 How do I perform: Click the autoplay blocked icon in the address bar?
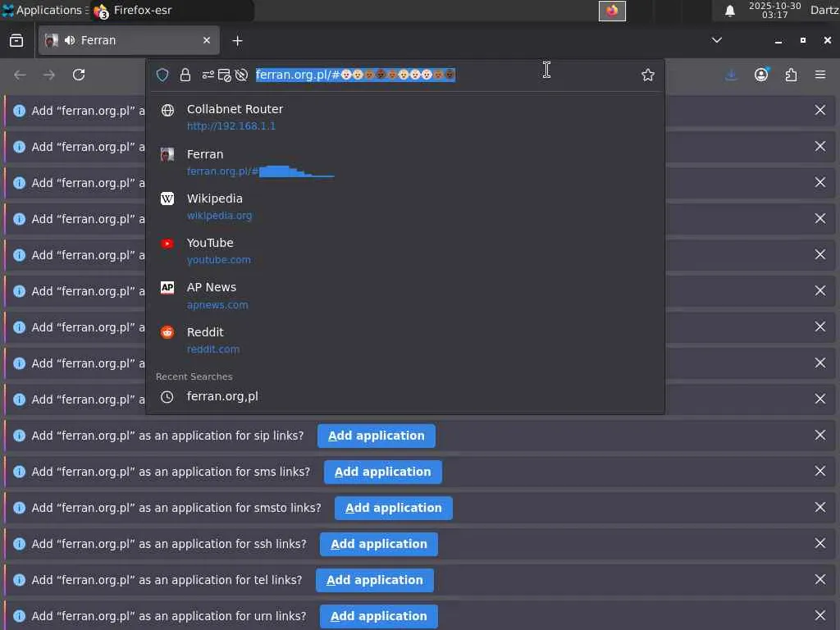242,75
